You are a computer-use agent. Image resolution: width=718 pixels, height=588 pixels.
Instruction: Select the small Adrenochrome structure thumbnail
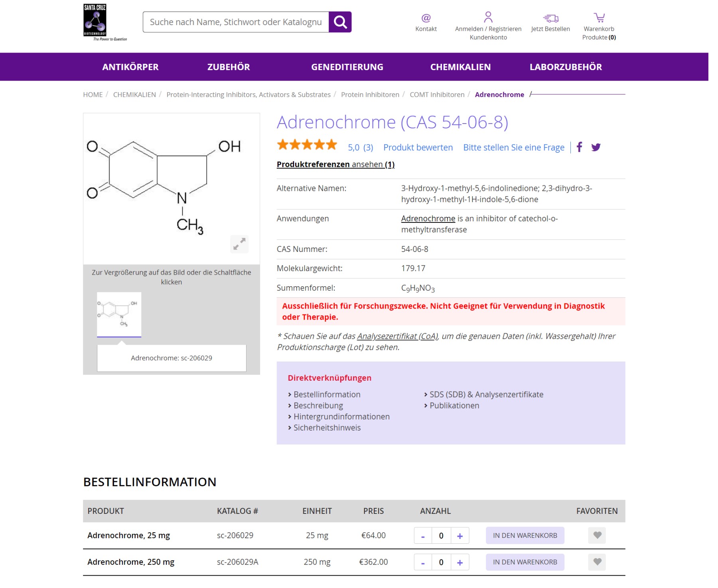[x=119, y=314]
